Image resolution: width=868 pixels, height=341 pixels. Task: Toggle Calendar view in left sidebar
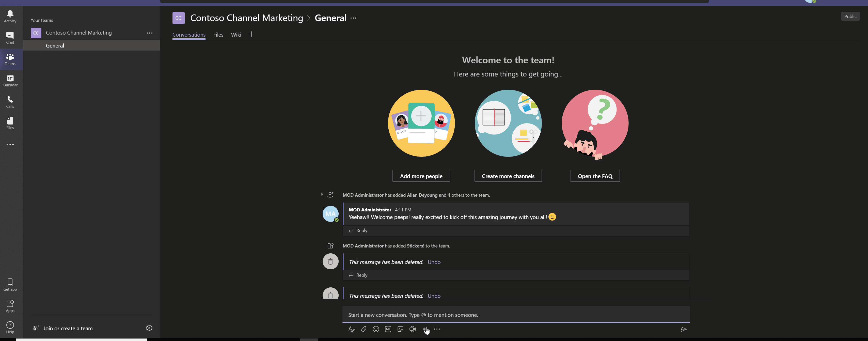pyautogui.click(x=10, y=80)
